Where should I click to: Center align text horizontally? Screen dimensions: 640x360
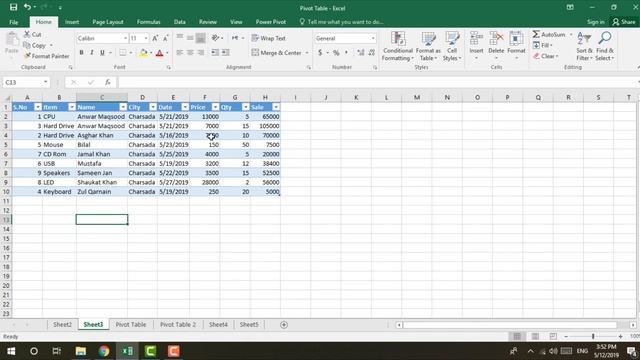coord(190,53)
